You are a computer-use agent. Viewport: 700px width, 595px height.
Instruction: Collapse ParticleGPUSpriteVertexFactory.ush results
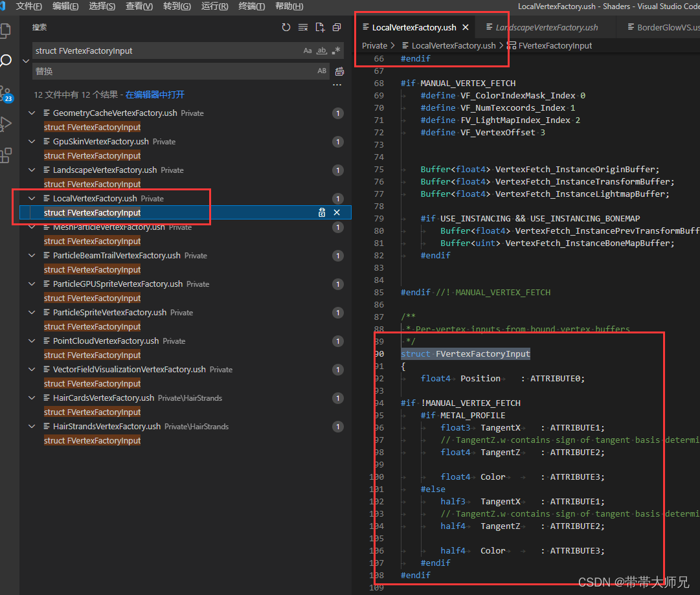point(32,284)
